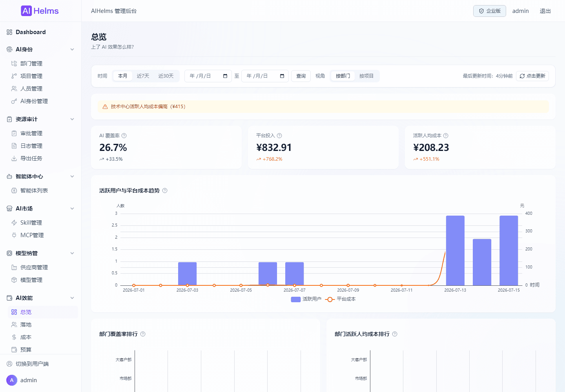565x392 pixels.
Task: Click the 项目管理 branch icon
Action: (x=14, y=76)
